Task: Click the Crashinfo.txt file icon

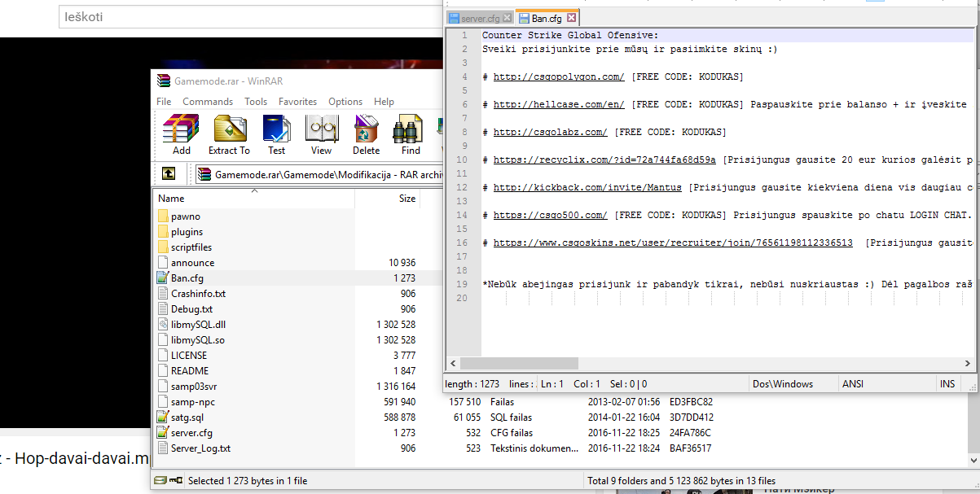Action: pyautogui.click(x=163, y=294)
